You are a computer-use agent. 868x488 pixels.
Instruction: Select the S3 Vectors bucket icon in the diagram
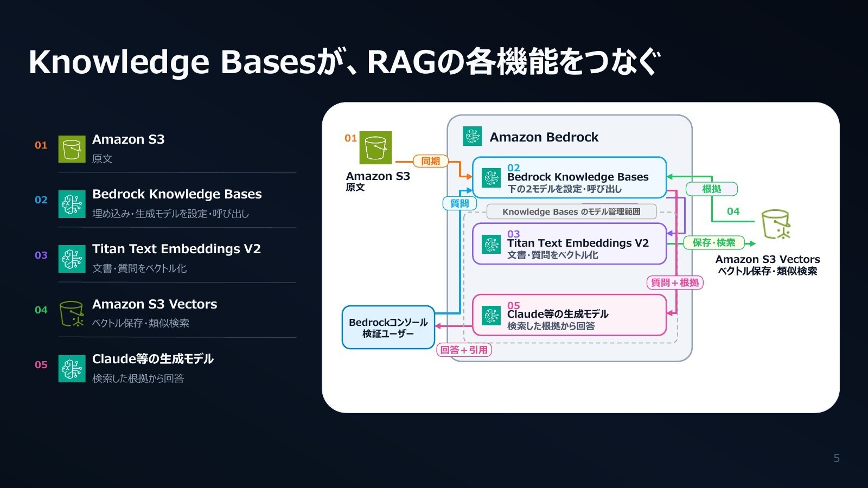(x=776, y=224)
